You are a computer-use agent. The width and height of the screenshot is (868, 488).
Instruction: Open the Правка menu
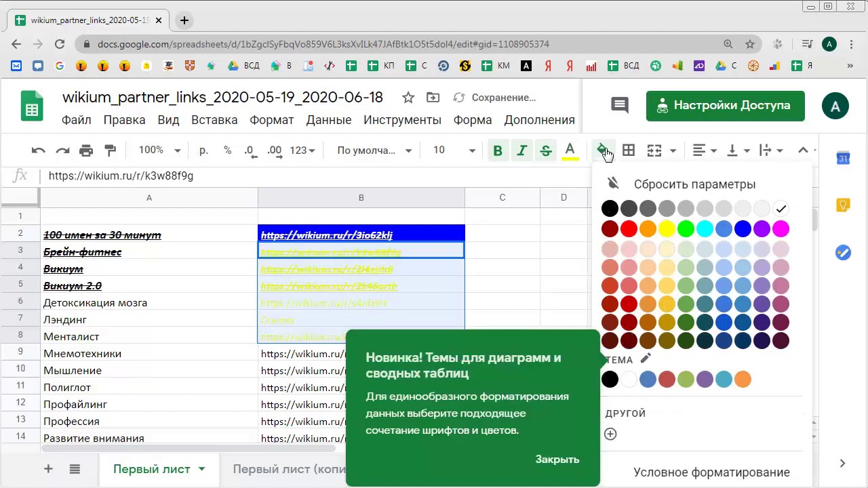coord(124,120)
